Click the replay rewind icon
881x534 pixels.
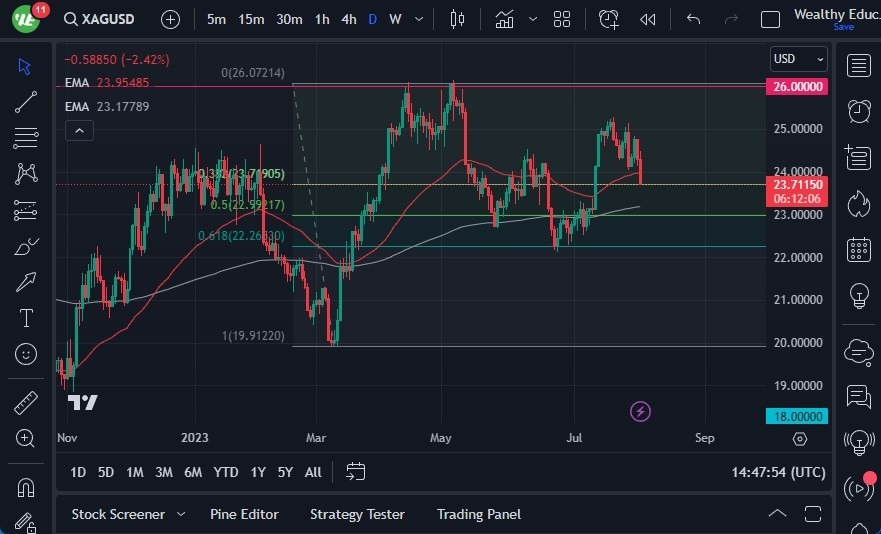(648, 19)
